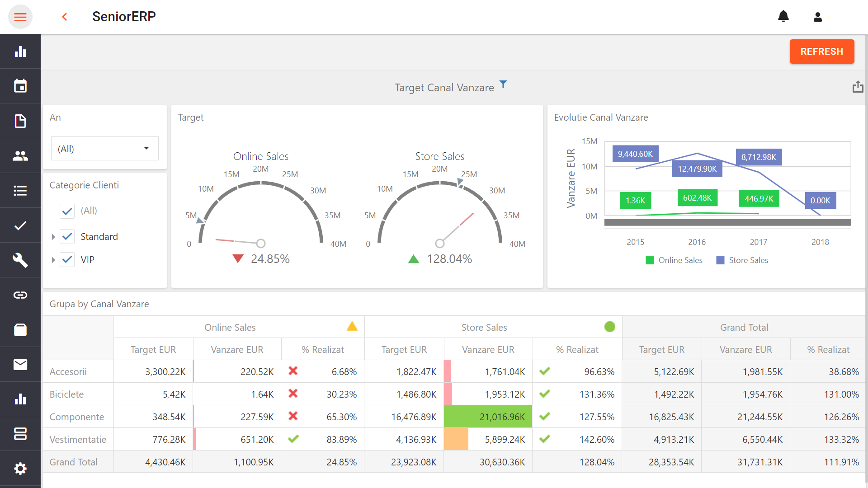
Task: Open the checkmark tasks sidebar icon
Action: pyautogui.click(x=20, y=225)
